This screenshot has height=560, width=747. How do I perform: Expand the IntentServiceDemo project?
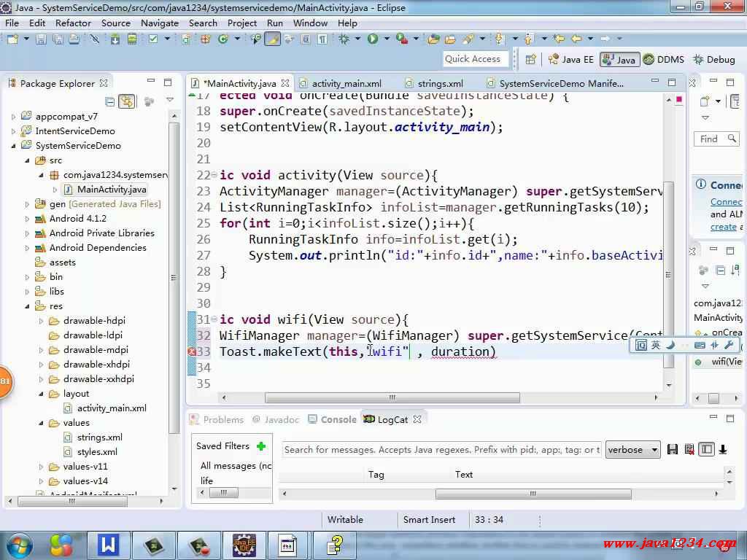pos(13,131)
